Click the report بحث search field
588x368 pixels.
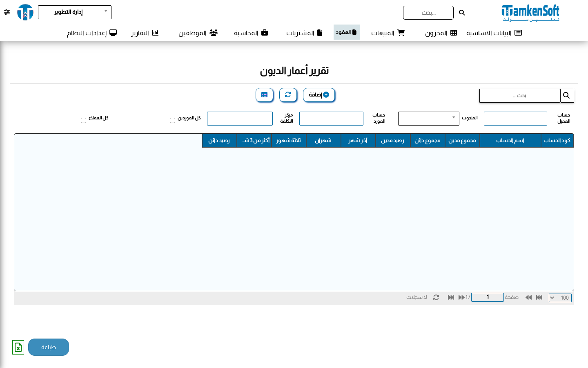click(520, 96)
